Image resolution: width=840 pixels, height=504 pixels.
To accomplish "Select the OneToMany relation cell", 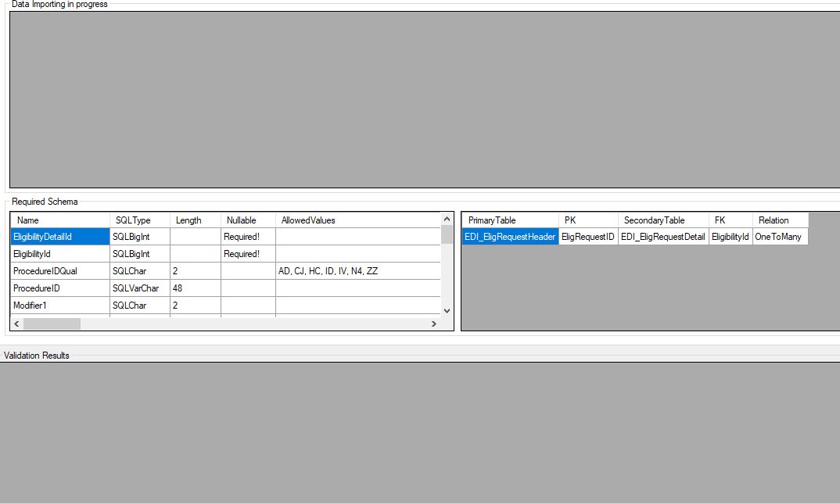I will pos(780,237).
